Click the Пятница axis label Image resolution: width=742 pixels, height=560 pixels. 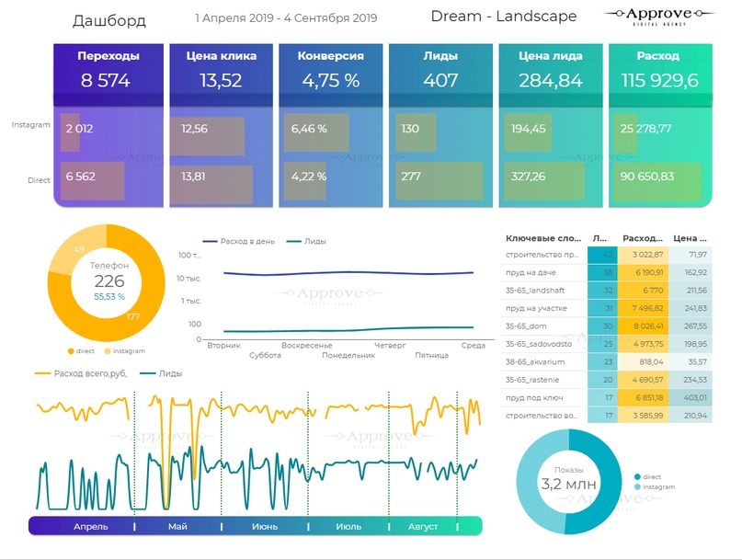[x=431, y=355]
